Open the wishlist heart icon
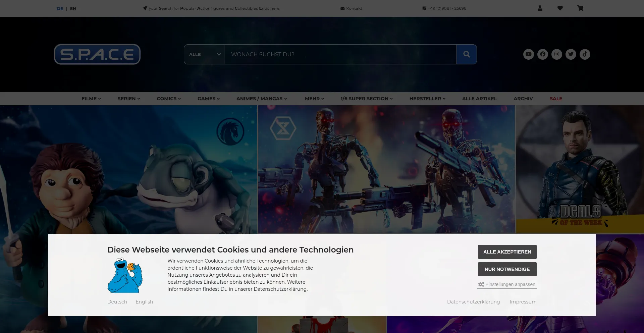Screen dimensions: 644x333 click(560, 8)
